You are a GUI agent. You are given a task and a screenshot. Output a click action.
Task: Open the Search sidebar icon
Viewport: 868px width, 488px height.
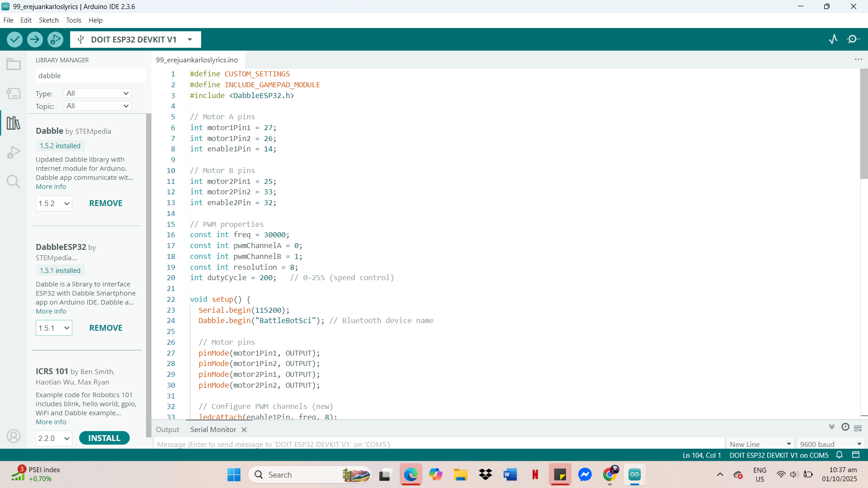coord(14,182)
